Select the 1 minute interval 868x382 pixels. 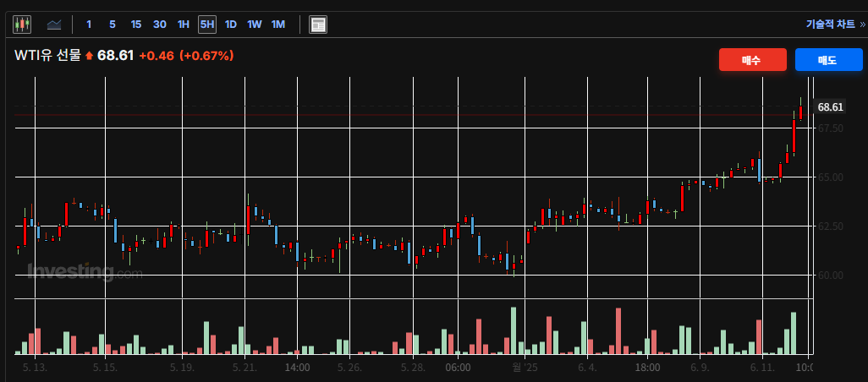[x=89, y=25]
